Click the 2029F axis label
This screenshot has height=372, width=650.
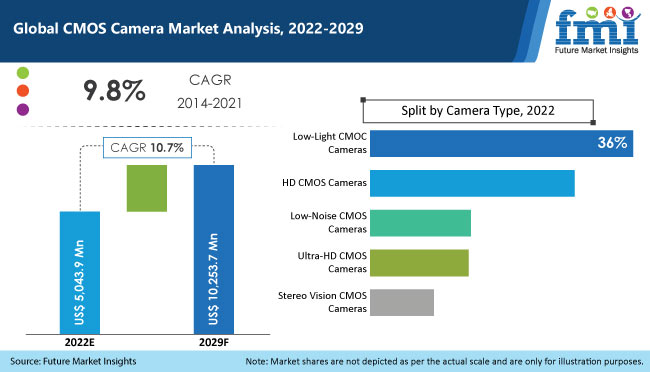214,342
